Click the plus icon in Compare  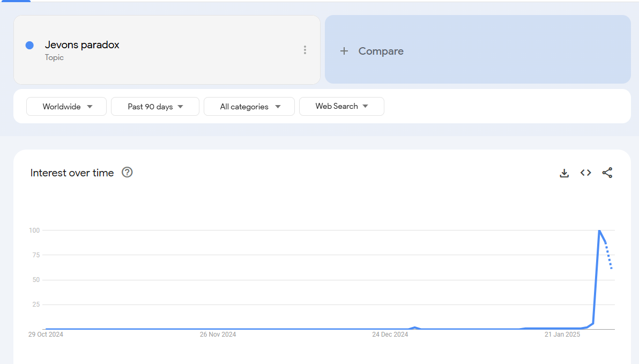[344, 51]
